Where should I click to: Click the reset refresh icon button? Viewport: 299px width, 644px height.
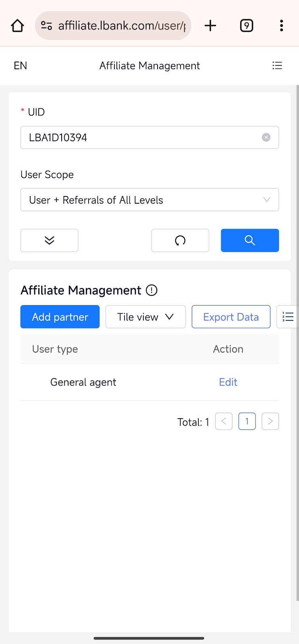[x=180, y=240]
